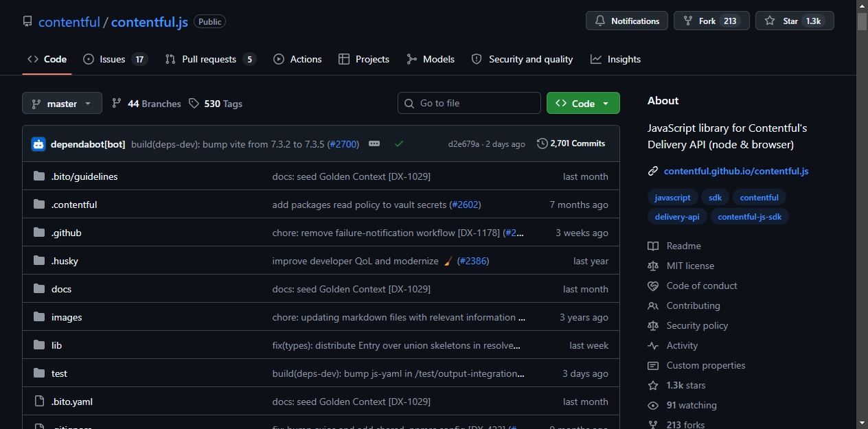Click the green check status icon
The image size is (868, 429).
point(399,144)
